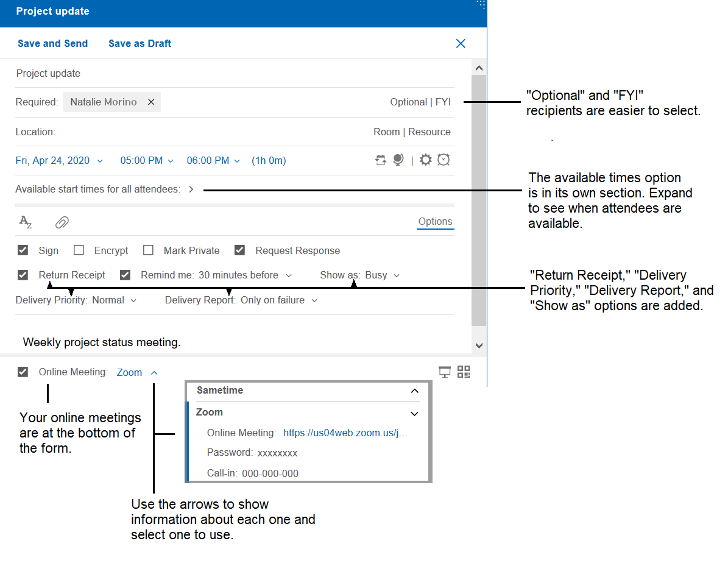Click the Weekly project status meeting body text
728x577 pixels.
pos(102,342)
